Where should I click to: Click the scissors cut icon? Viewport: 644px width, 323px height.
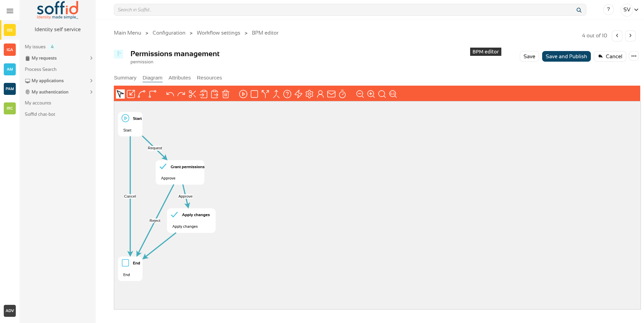pos(192,94)
